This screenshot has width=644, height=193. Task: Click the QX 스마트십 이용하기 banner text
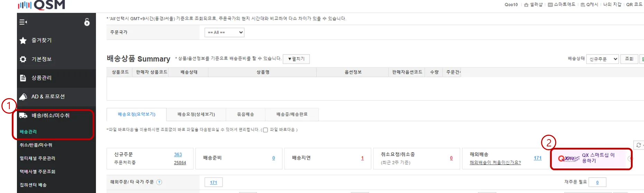(x=598, y=158)
